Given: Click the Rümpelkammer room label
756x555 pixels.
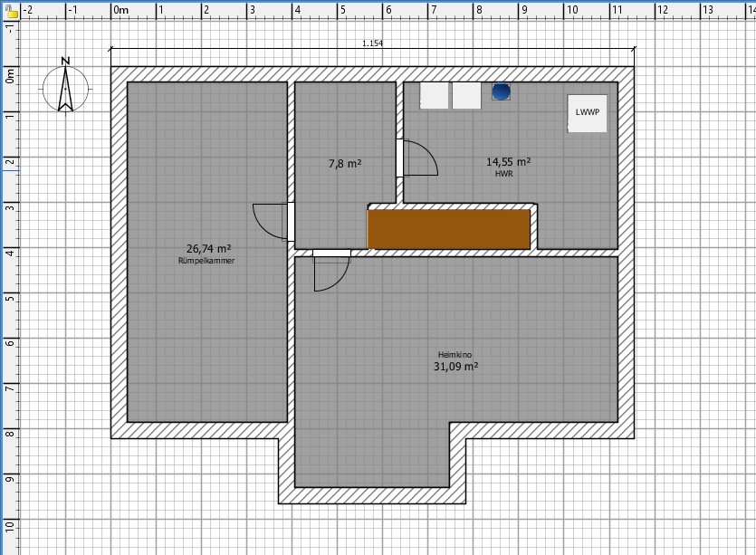Looking at the screenshot, I should [208, 261].
